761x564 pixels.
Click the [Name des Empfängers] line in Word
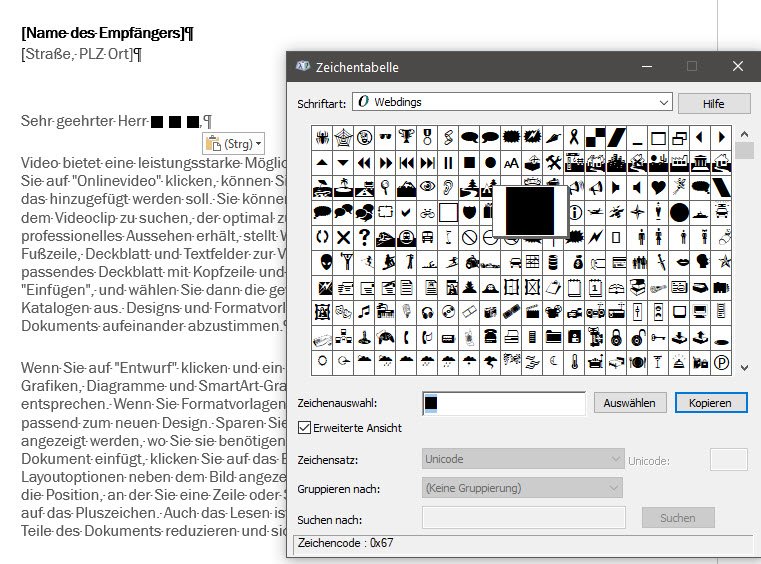click(107, 33)
